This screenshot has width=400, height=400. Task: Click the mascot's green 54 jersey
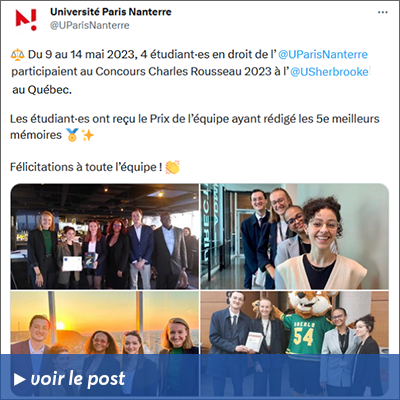click(x=304, y=333)
